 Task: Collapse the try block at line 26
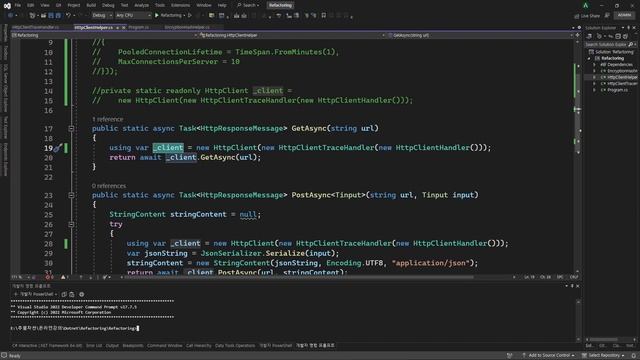[71, 224]
